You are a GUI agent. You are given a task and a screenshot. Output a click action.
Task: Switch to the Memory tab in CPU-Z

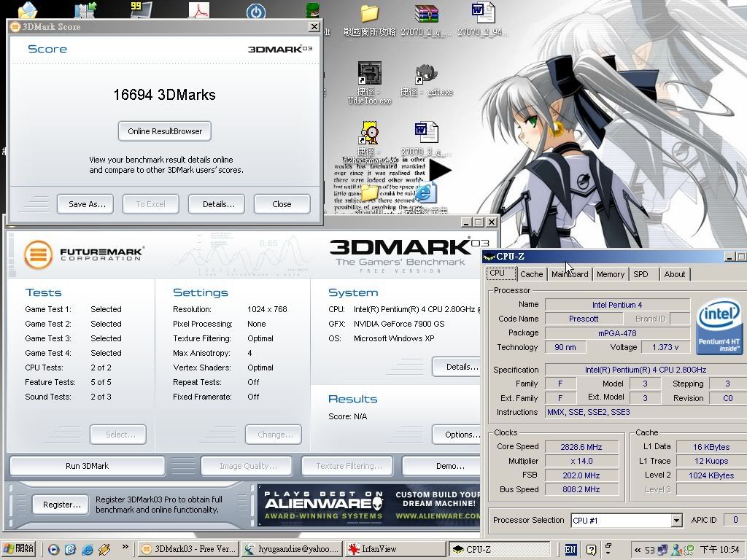(x=610, y=274)
